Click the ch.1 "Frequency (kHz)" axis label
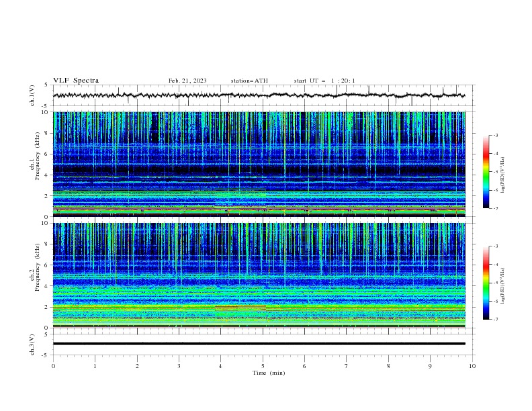 37,156
